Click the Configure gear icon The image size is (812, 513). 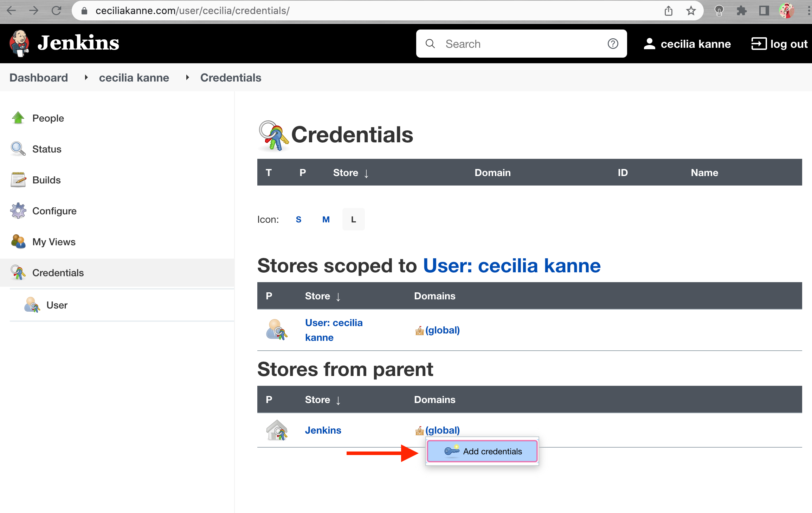18,211
